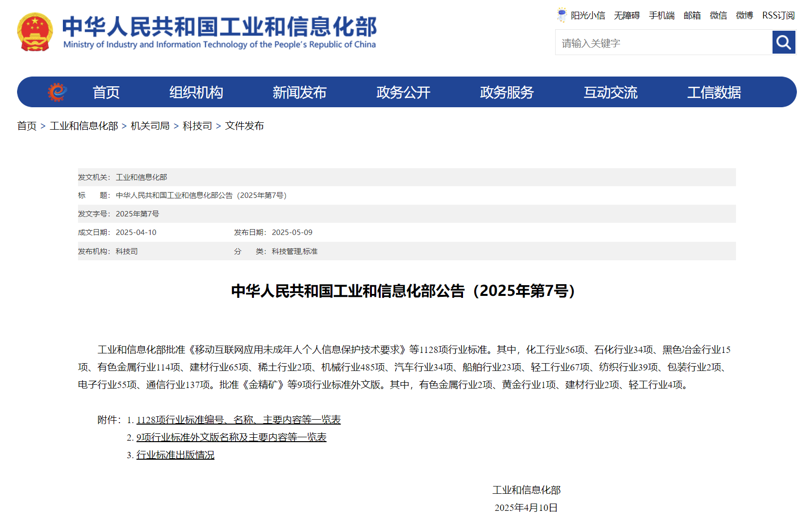Click the magnifier search icon
The image size is (812, 525).
(x=783, y=42)
